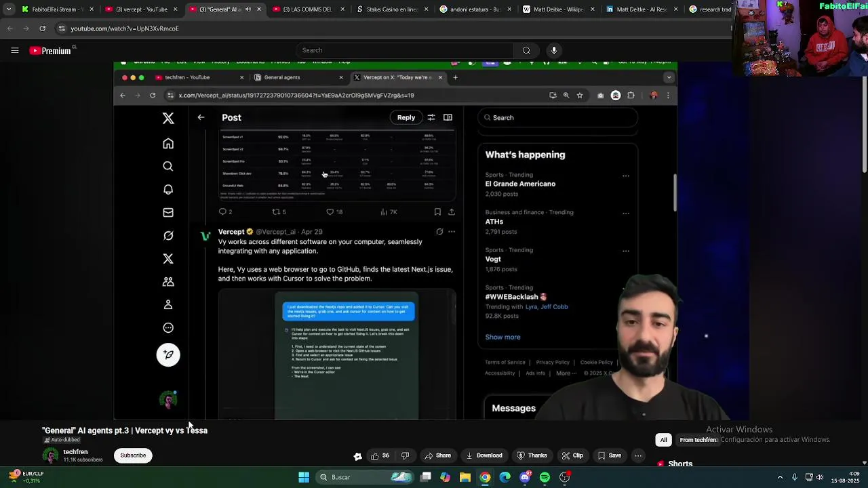Image resolution: width=868 pixels, height=488 pixels.
Task: Mute the playing "General" AI tab
Action: (x=248, y=9)
